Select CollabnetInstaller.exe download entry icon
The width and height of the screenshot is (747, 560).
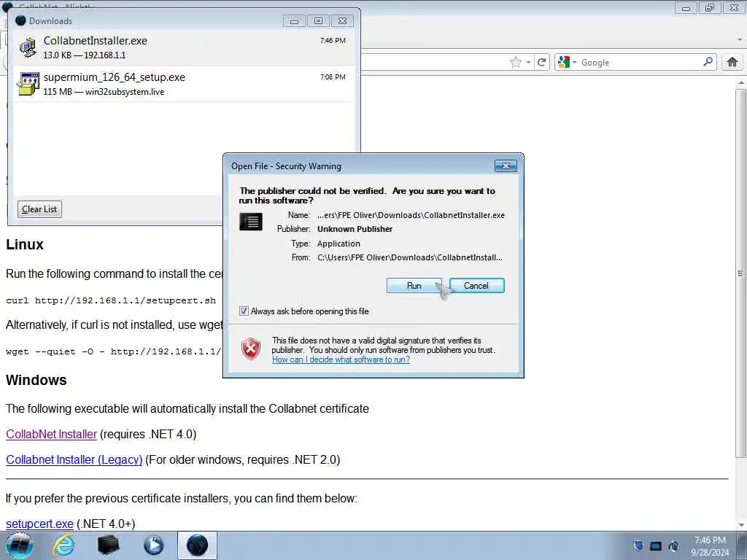[28, 47]
